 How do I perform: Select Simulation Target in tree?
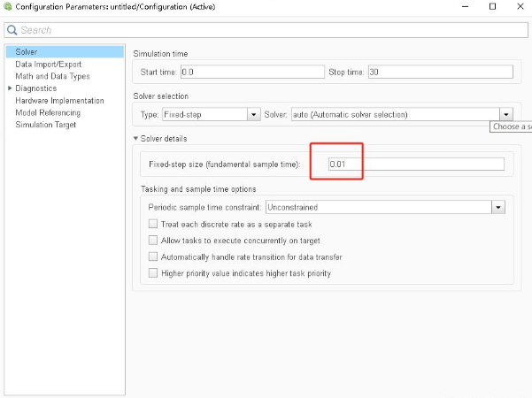click(x=45, y=125)
